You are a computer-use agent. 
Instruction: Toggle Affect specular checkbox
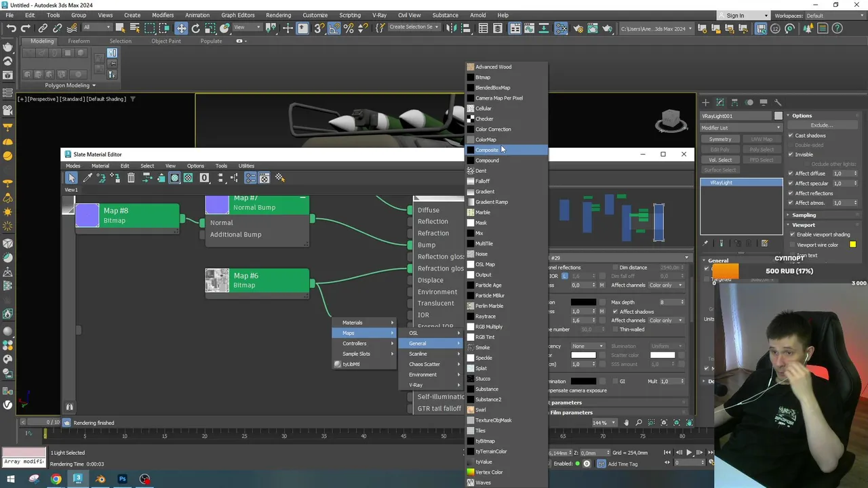click(x=791, y=183)
